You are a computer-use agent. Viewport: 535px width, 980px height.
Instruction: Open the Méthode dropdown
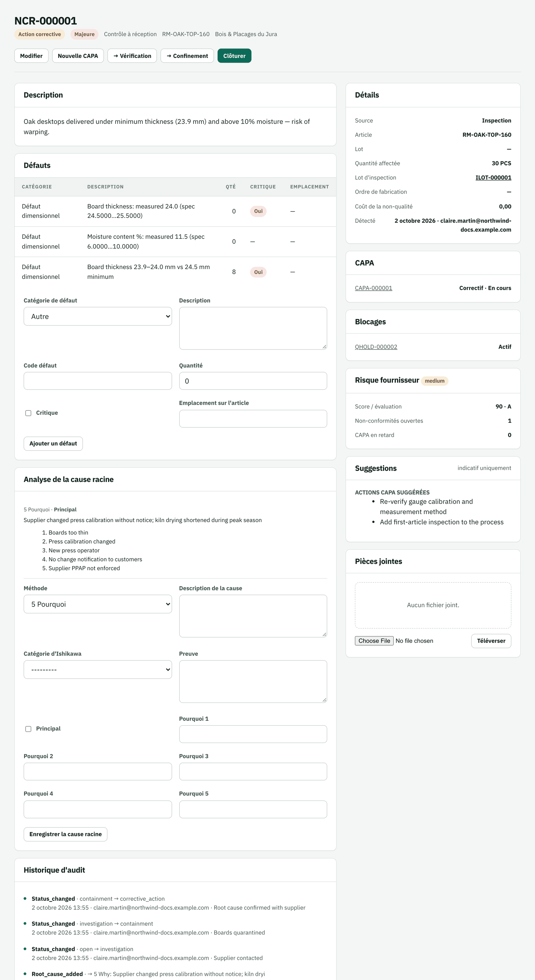97,604
